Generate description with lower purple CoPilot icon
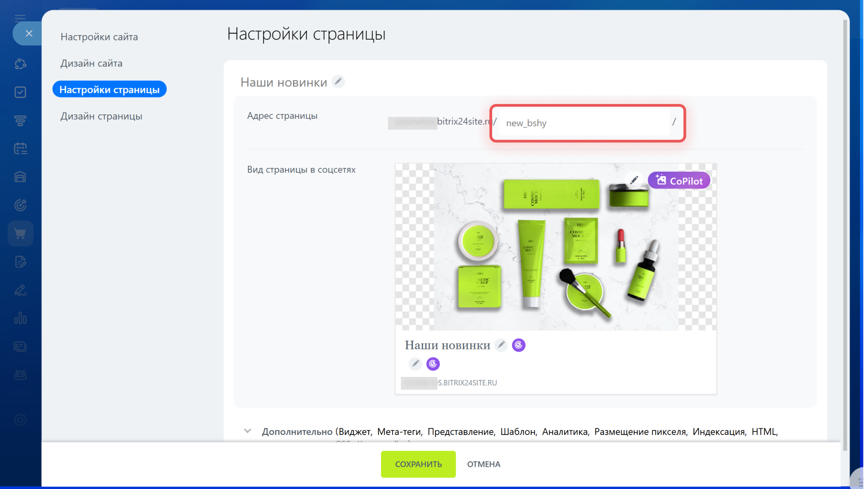The width and height of the screenshot is (868, 489). [433, 364]
